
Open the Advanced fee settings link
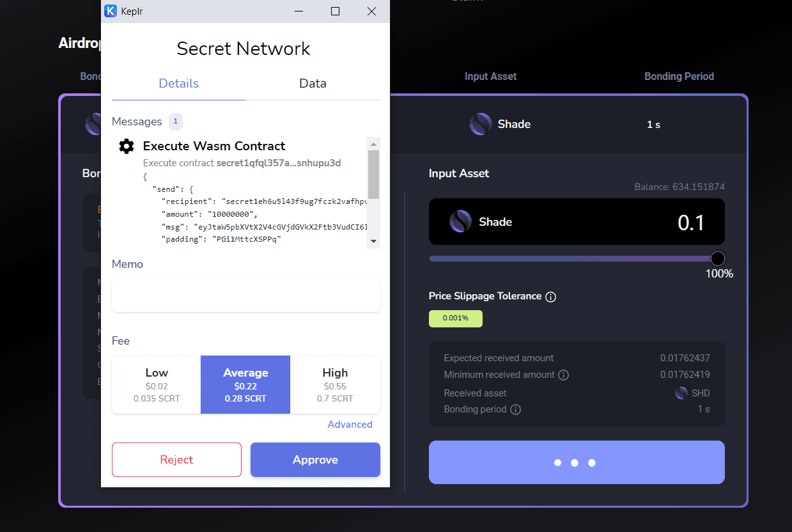350,425
